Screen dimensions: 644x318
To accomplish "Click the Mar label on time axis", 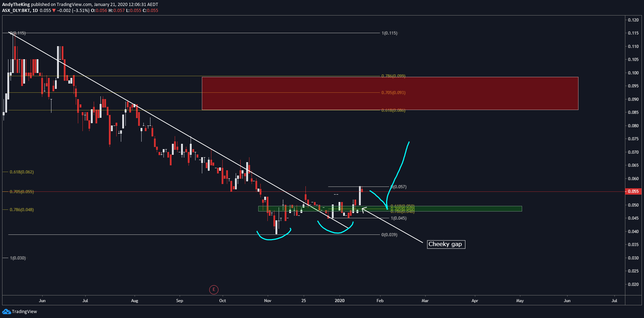I will (425, 301).
